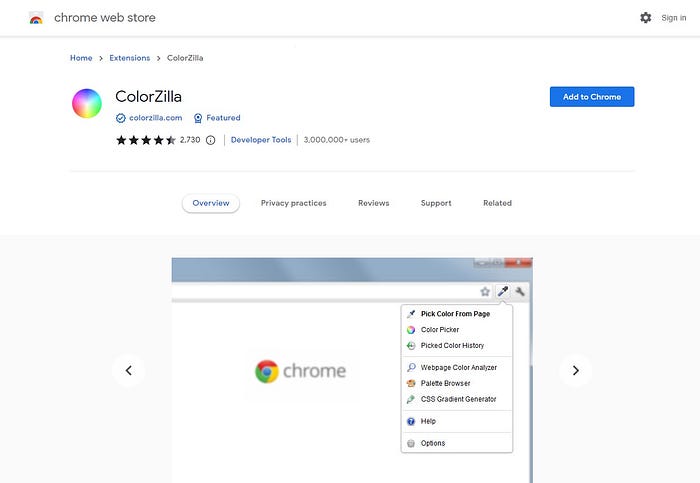Click Sign in link
Screen dimensions: 700x483
coord(674,18)
